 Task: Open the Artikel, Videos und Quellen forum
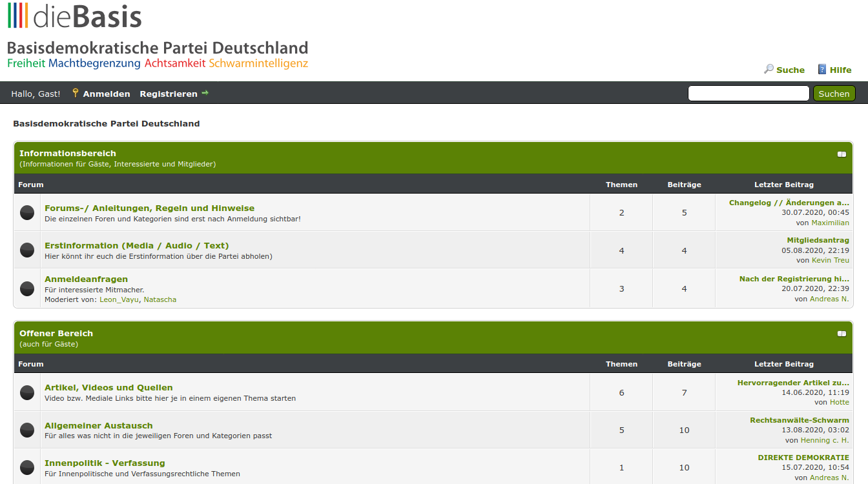(108, 388)
